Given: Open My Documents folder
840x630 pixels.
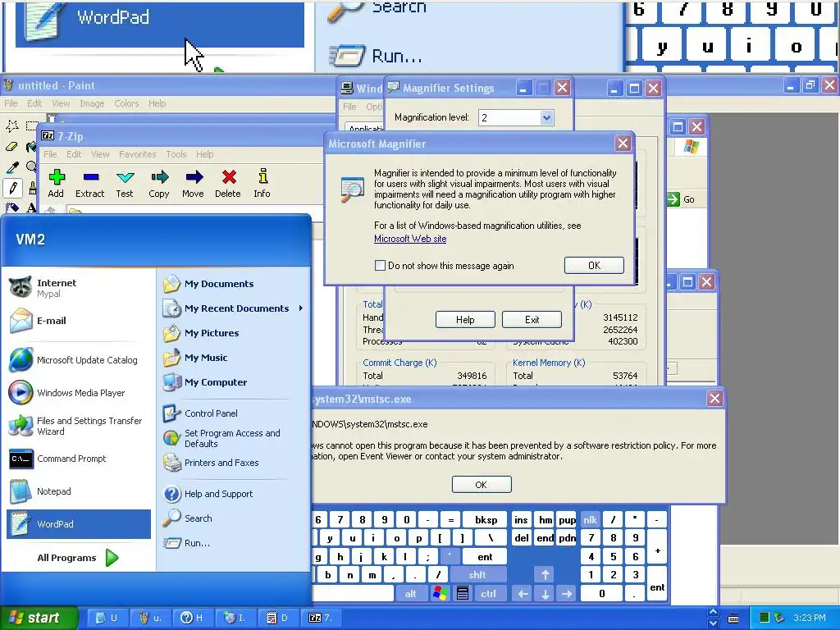Looking at the screenshot, I should tap(234, 284).
